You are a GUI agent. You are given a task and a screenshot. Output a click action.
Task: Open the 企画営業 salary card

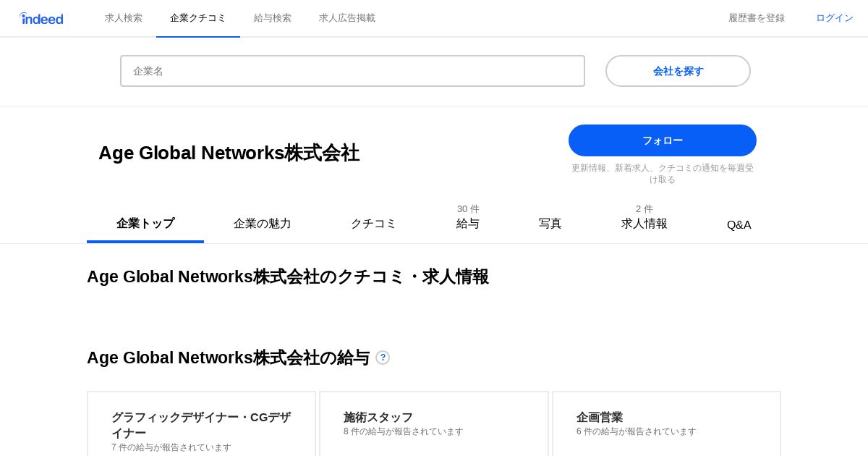coord(667,424)
